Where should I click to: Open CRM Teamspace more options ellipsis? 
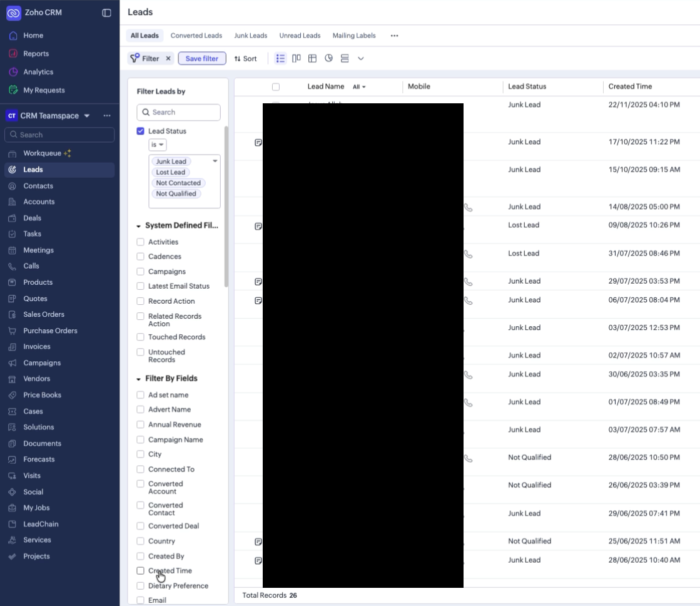(107, 116)
